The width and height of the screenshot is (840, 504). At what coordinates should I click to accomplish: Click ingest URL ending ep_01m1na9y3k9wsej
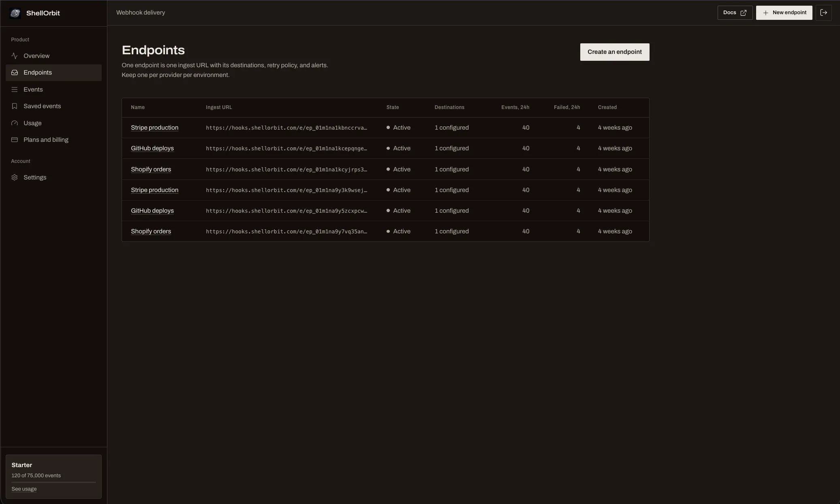(x=286, y=190)
